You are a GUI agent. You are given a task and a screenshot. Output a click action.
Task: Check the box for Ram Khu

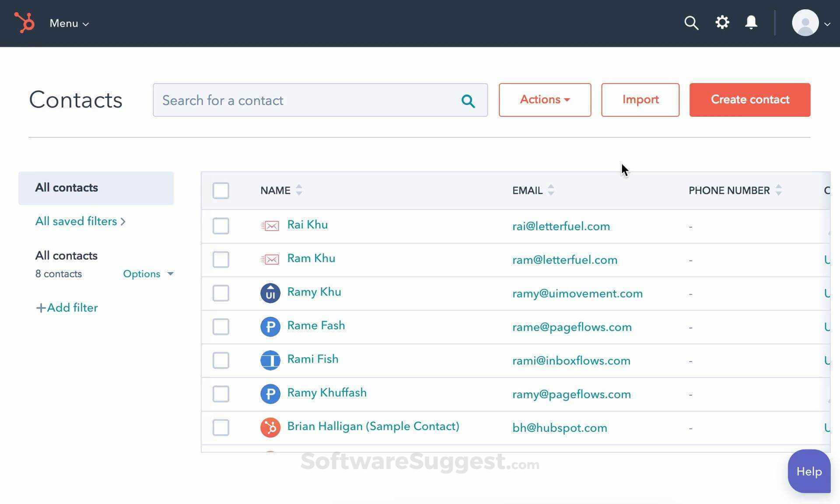click(x=220, y=259)
